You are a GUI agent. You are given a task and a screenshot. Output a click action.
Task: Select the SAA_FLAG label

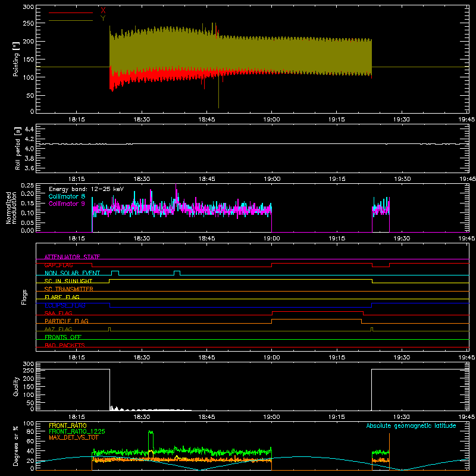click(58, 313)
